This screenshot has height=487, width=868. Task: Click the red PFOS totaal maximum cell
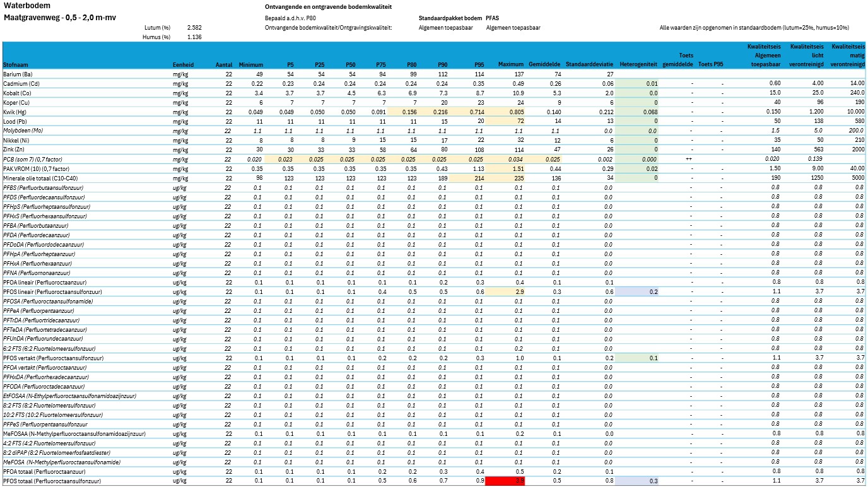point(505,481)
